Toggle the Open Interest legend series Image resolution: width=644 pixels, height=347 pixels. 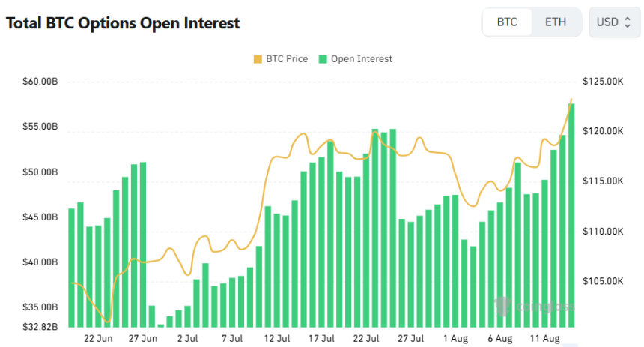356,59
